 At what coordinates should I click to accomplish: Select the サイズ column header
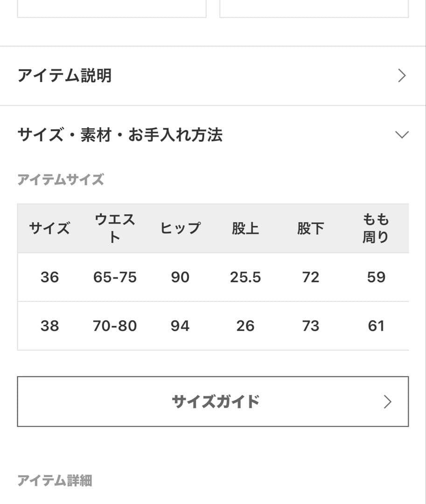pyautogui.click(x=49, y=229)
